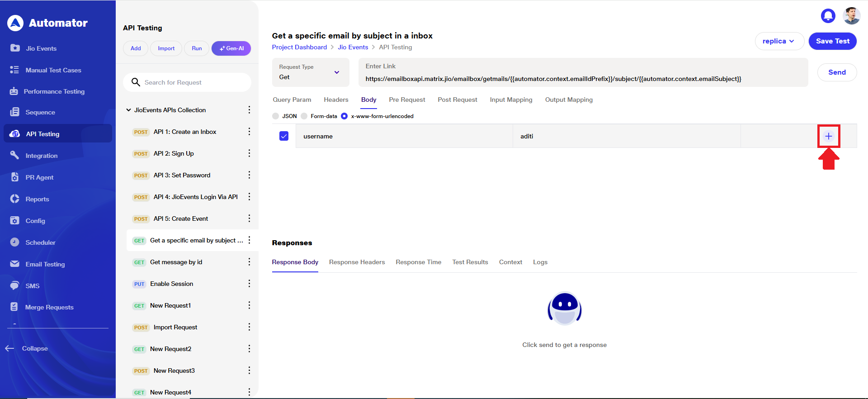Open options menu for API 2: Sign Up

click(249, 153)
